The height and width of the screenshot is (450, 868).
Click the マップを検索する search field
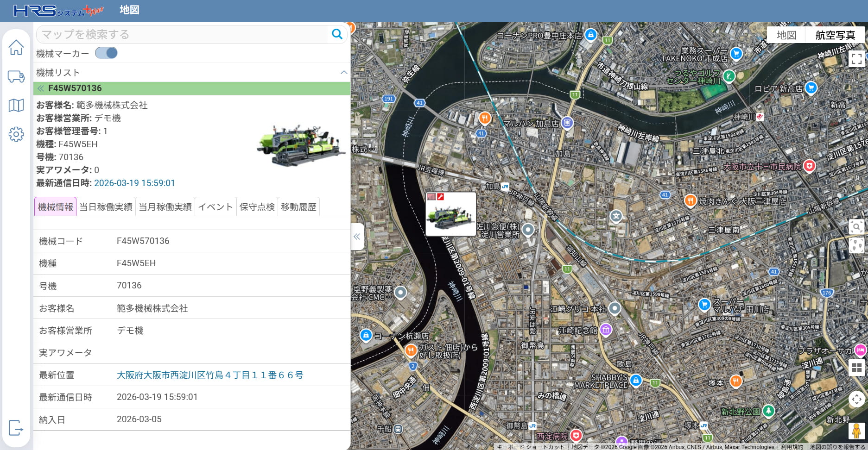pos(182,34)
